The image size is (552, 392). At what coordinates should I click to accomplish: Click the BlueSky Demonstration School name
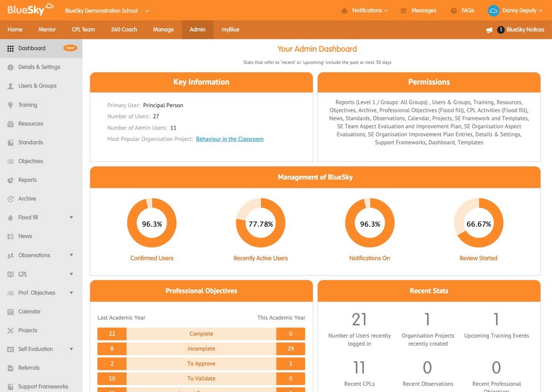[101, 11]
